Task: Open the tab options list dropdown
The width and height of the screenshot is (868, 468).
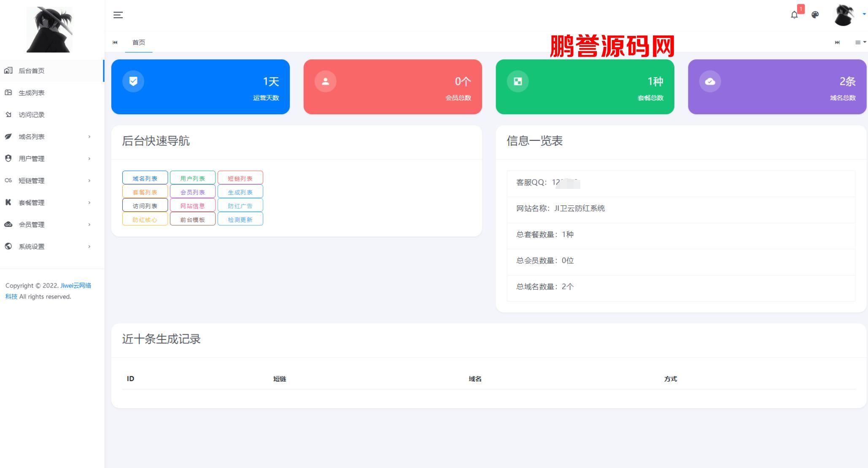Action: coord(860,42)
